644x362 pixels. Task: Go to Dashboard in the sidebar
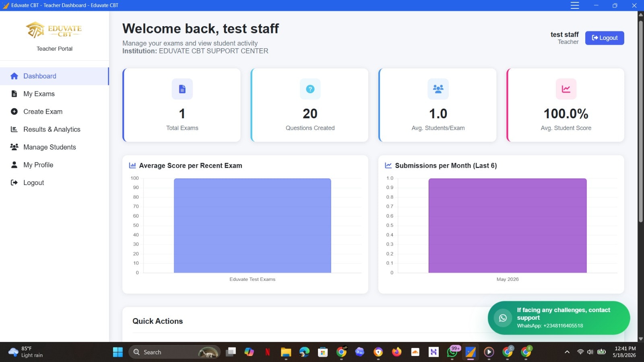click(x=54, y=76)
